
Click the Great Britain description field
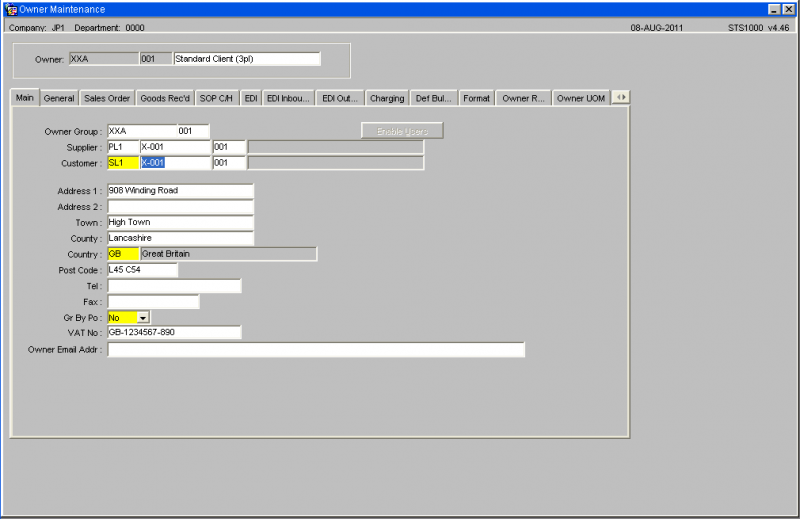[x=229, y=254]
